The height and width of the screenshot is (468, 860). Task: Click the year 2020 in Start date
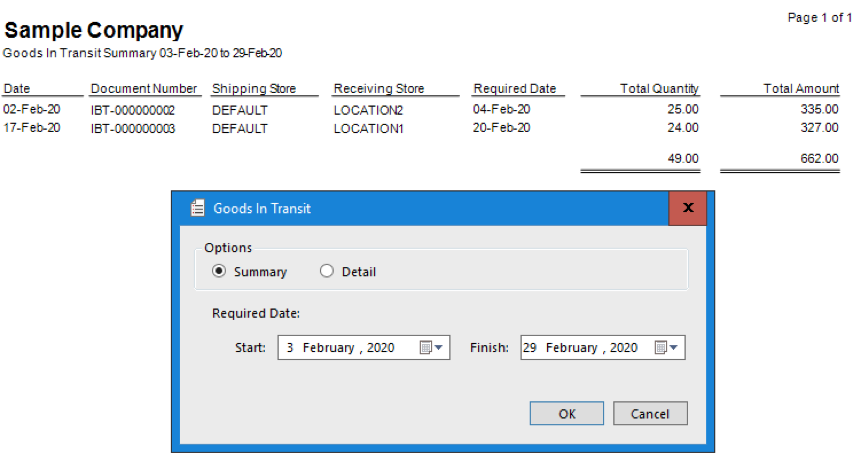click(380, 348)
